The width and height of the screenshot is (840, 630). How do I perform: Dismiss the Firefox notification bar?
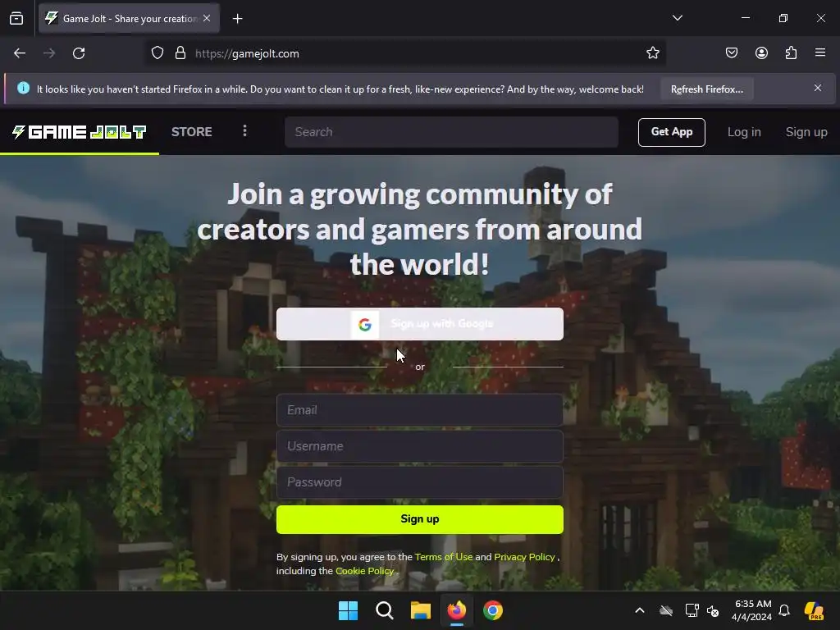coord(818,88)
